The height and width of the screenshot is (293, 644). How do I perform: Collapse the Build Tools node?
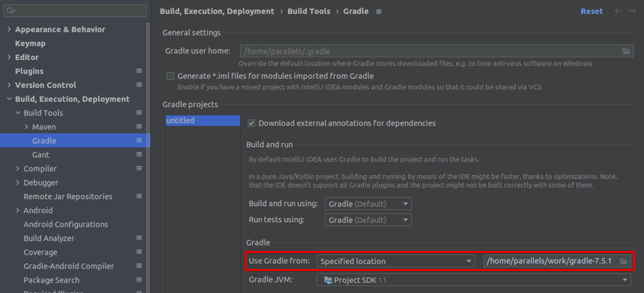point(18,113)
